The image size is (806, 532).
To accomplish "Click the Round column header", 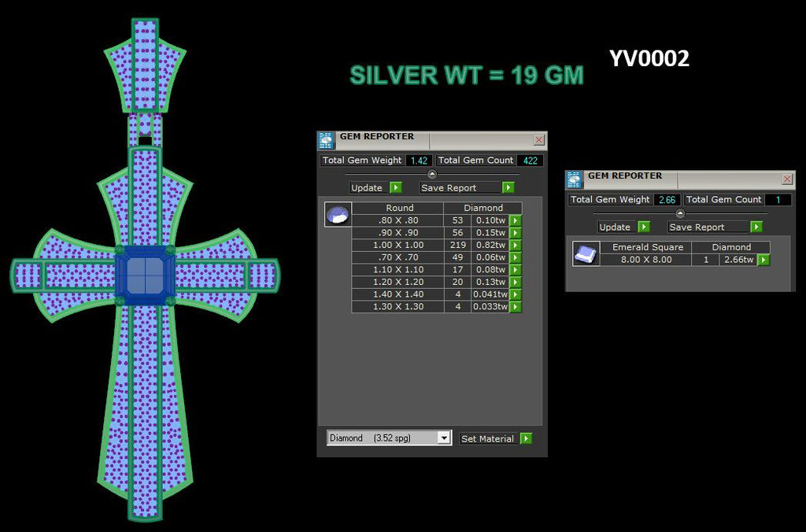I will 399,208.
